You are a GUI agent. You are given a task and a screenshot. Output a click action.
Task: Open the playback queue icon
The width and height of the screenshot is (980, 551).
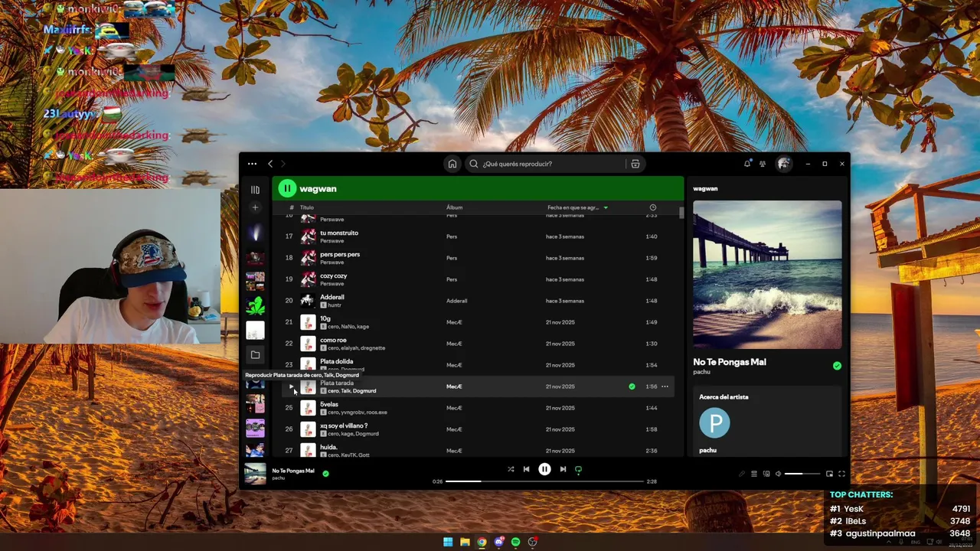[x=753, y=474]
